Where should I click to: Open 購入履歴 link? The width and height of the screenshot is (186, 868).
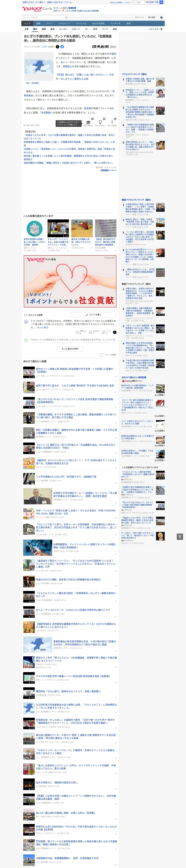152,17
